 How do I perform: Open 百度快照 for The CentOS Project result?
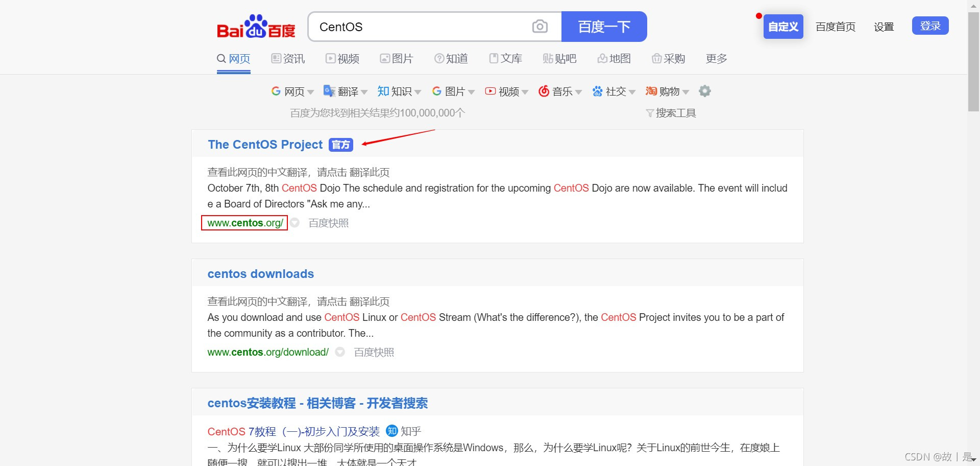point(329,223)
